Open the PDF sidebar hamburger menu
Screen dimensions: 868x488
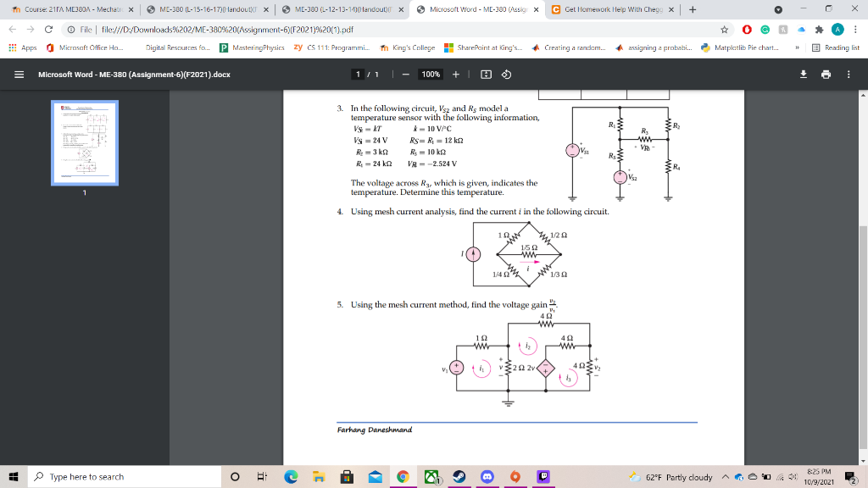(x=18, y=75)
